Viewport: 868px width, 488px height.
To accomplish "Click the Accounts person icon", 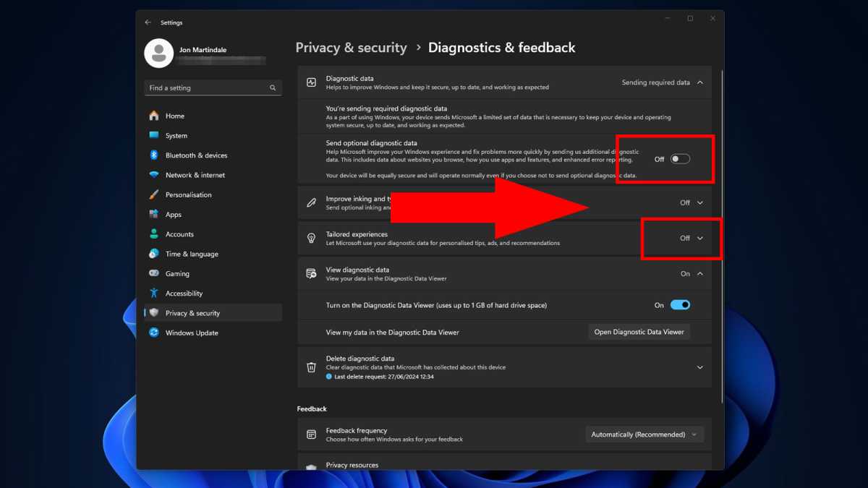I will tap(154, 234).
